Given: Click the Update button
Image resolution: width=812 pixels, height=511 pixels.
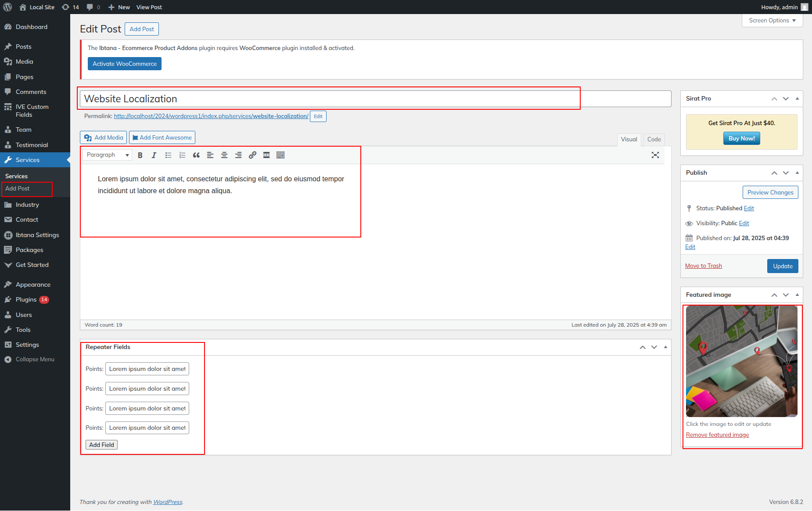Looking at the screenshot, I should pyautogui.click(x=782, y=266).
